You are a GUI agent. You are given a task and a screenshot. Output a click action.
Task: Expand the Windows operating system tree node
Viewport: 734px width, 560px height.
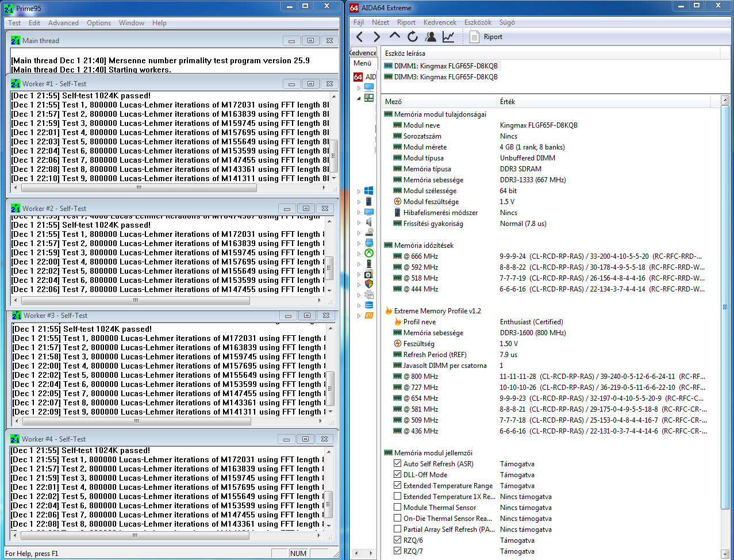pyautogui.click(x=359, y=191)
